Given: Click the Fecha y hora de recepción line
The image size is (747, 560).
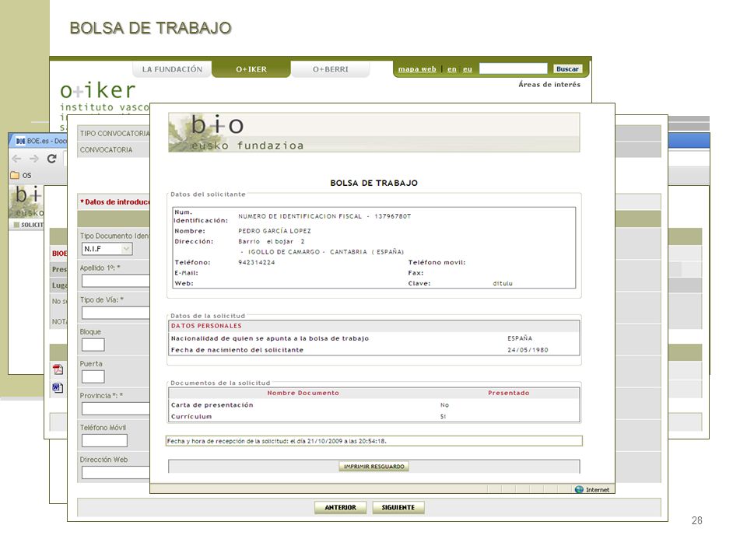Looking at the screenshot, I should [374, 441].
